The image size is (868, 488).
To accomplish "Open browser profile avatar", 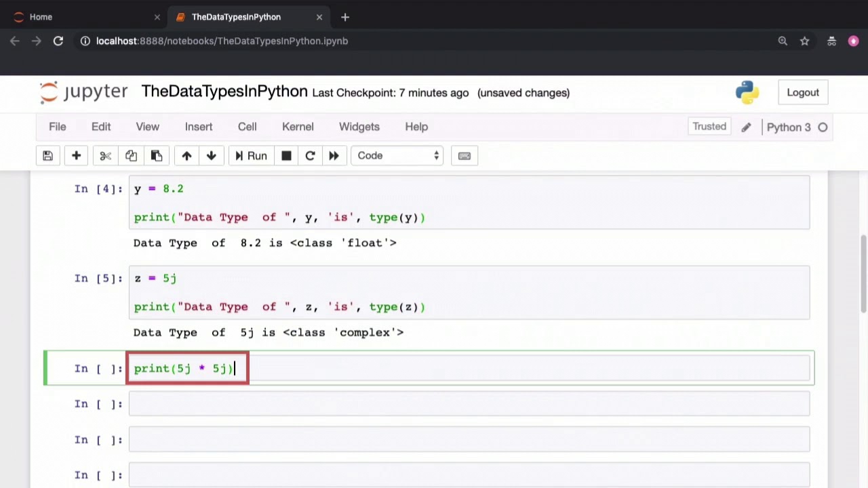I will coord(853,41).
